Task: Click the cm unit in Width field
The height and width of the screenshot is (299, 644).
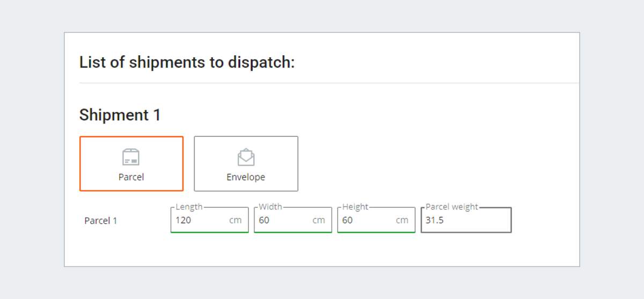Action: tap(319, 220)
